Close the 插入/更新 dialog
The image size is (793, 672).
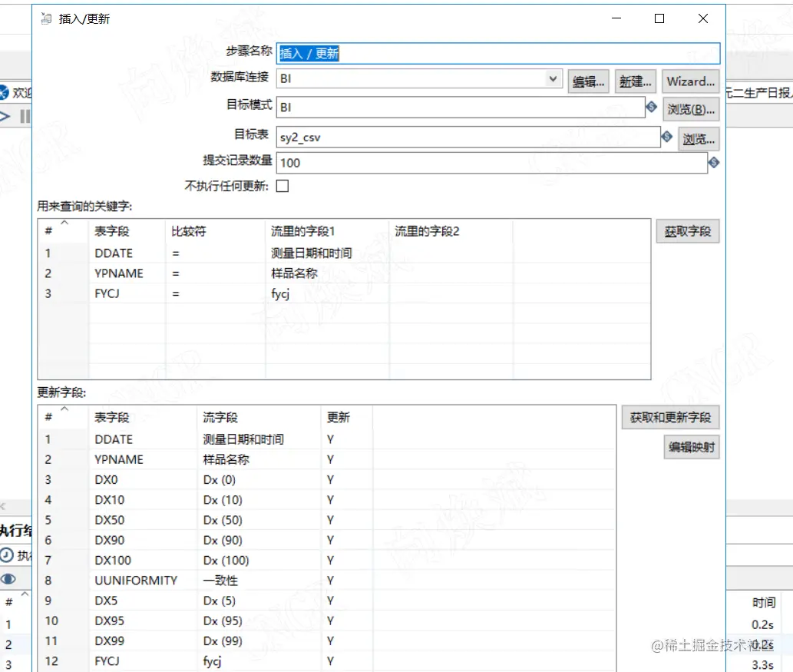coord(703,18)
